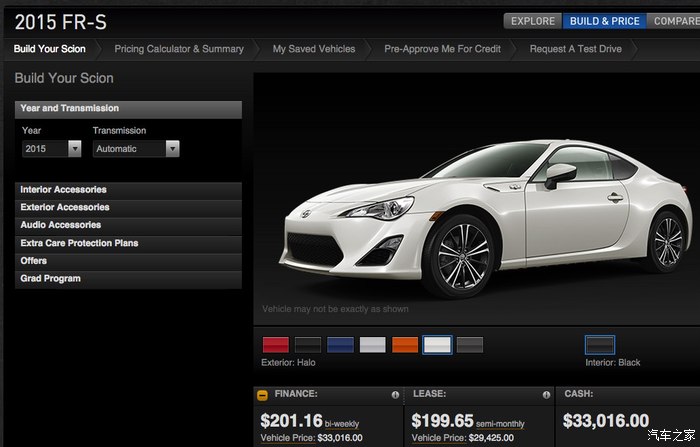Image resolution: width=700 pixels, height=447 pixels.
Task: Select the black interior color swatch
Action: click(599, 345)
